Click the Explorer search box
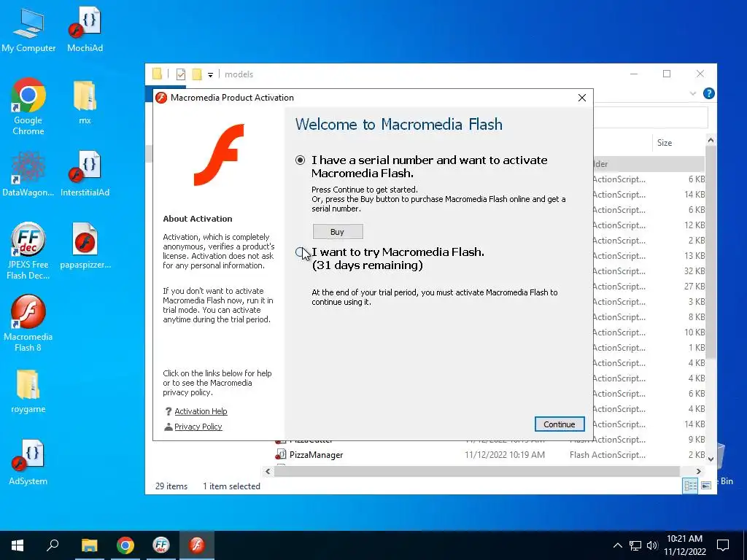Screen dimensions: 747x560 point(651,117)
